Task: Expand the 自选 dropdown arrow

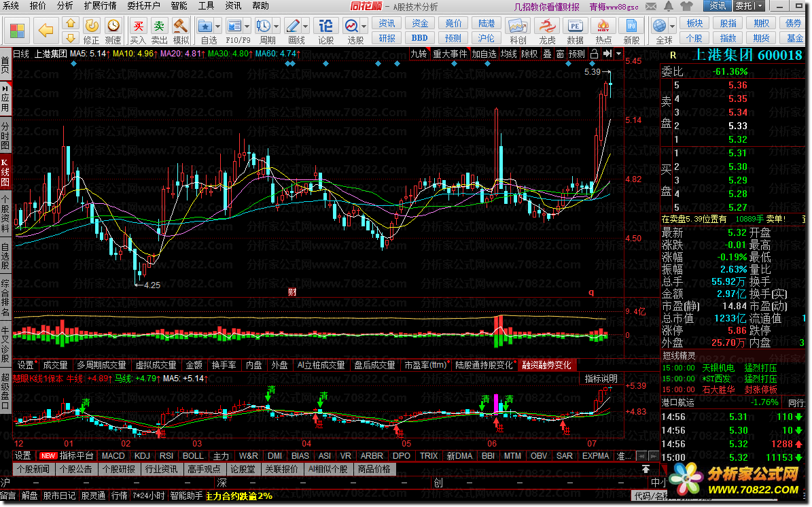Action: tap(218, 26)
